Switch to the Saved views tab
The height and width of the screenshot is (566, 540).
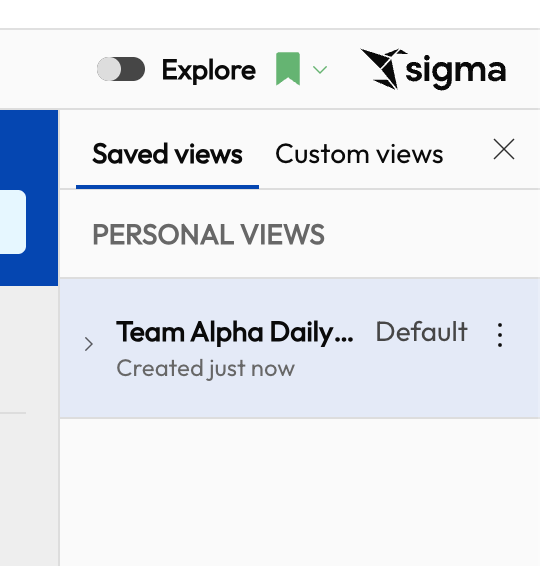click(x=167, y=154)
